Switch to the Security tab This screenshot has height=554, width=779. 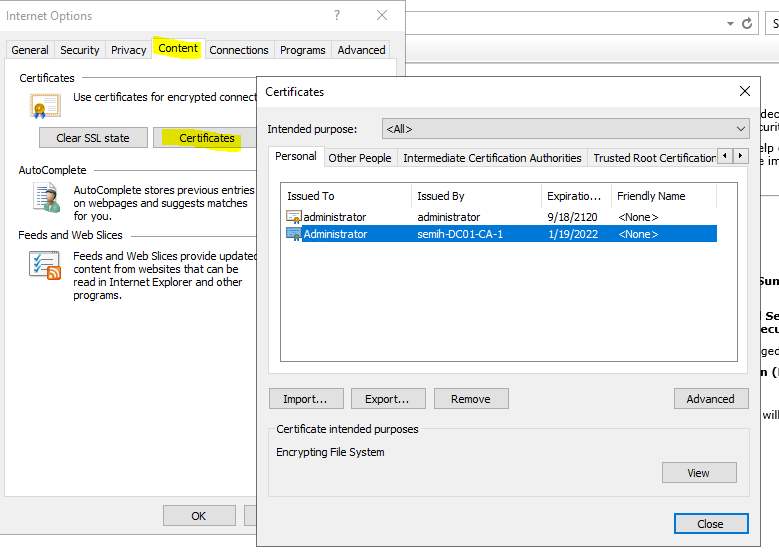pos(80,50)
